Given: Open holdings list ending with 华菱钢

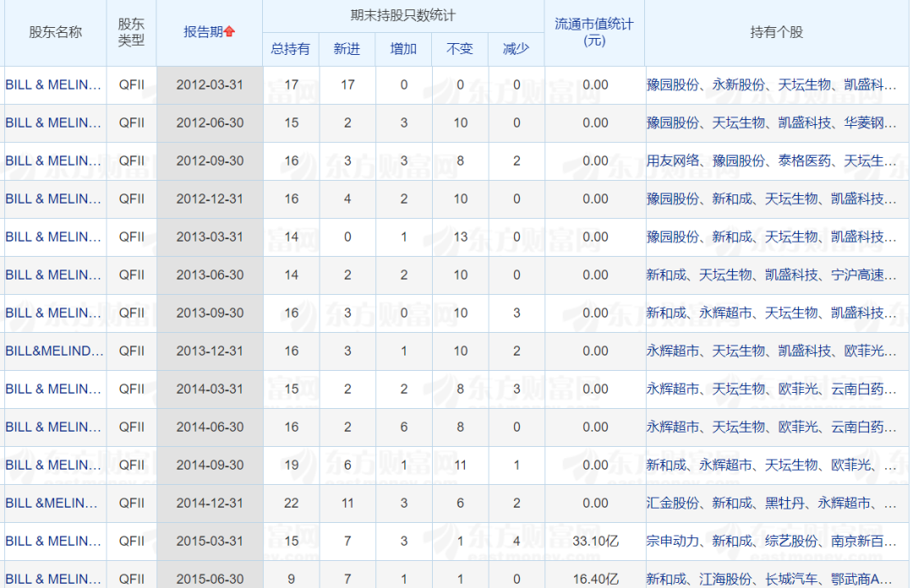Looking at the screenshot, I should point(772,122).
